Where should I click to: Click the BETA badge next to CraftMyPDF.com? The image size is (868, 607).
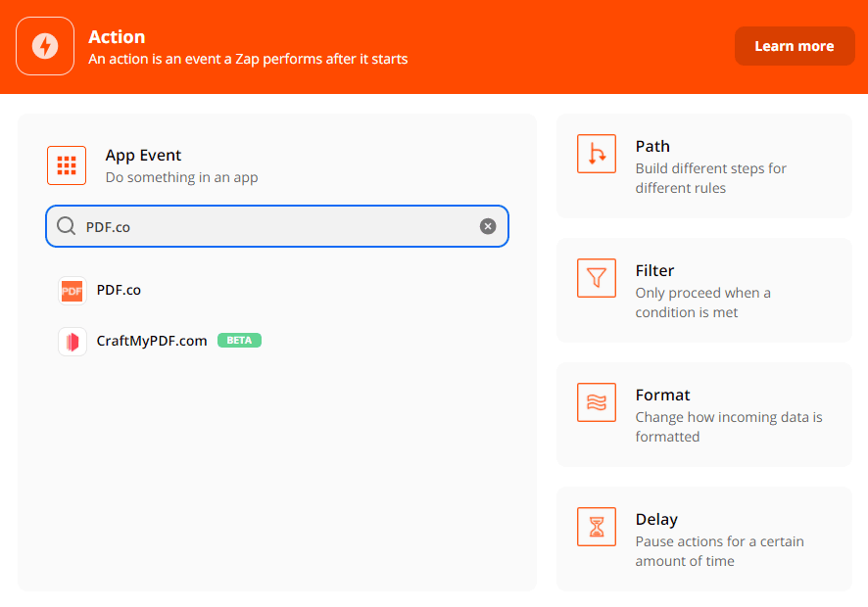coord(239,340)
